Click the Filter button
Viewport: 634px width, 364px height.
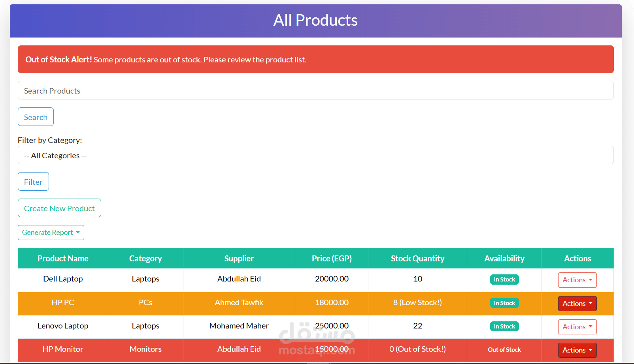[x=33, y=182]
